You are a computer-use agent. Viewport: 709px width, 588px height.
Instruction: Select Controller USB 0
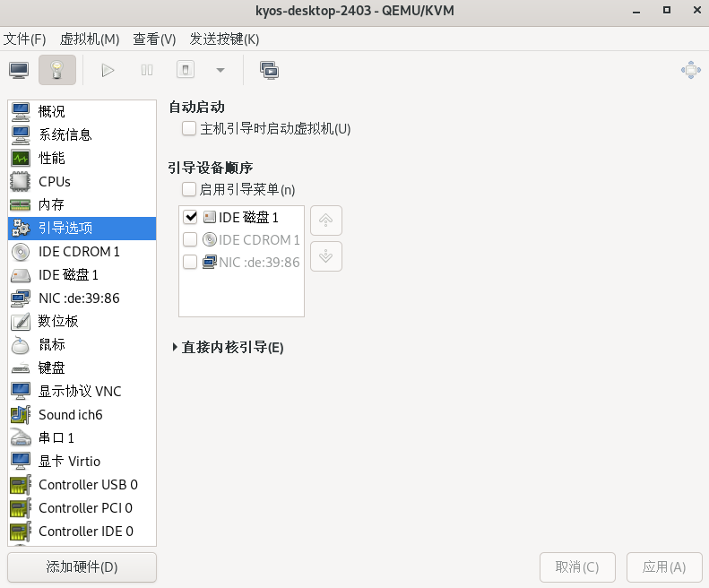pos(82,485)
